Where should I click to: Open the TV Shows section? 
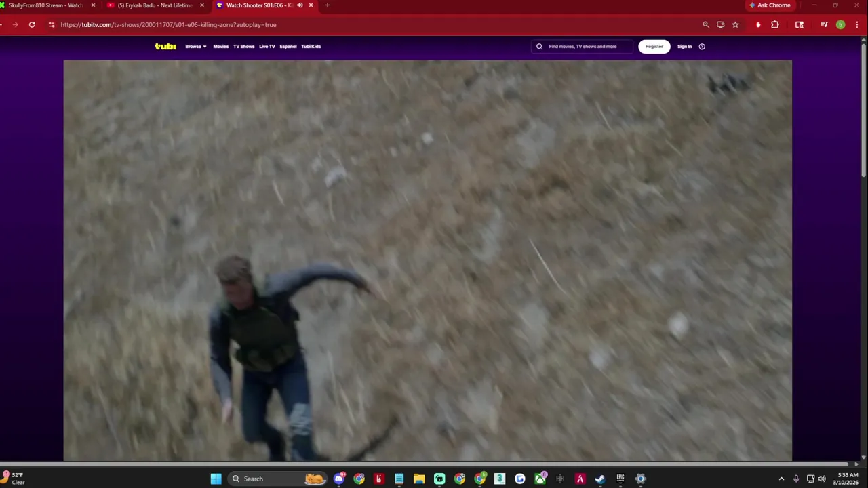click(243, 46)
